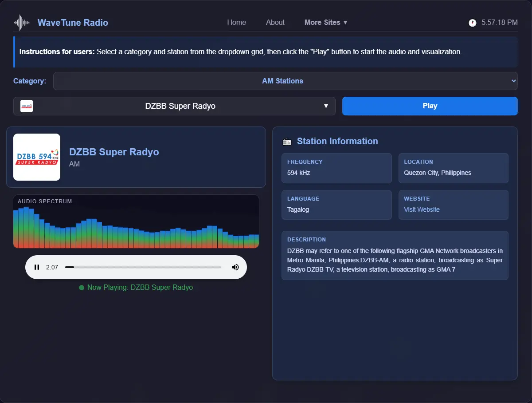Click the small DZBB logo in station dropdown
Viewport: 532px width, 403px height.
pos(27,106)
